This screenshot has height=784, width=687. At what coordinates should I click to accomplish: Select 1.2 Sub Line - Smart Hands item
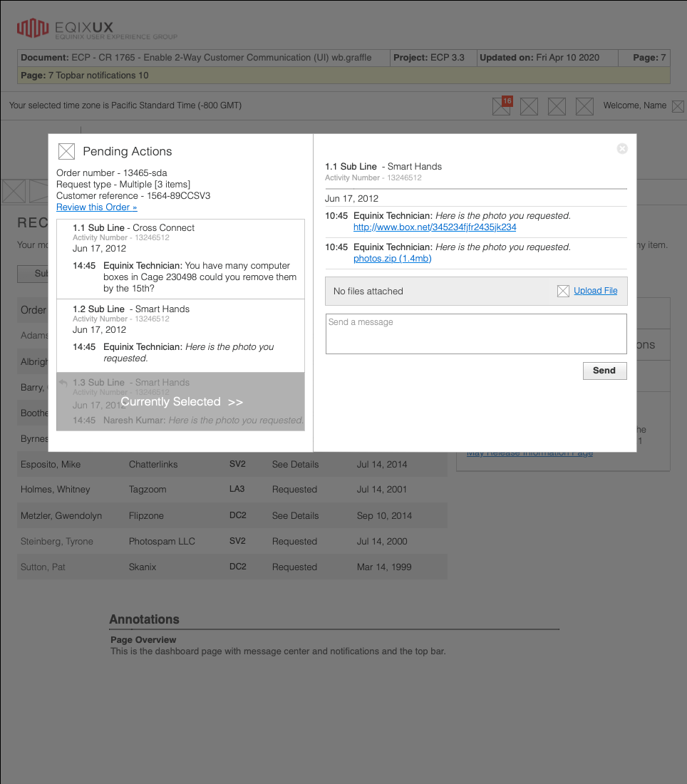[180, 336]
